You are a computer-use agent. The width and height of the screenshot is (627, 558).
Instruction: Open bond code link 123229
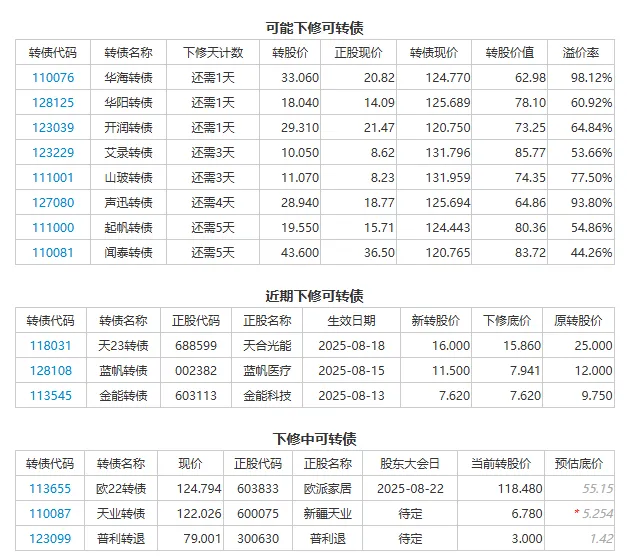[x=53, y=153]
